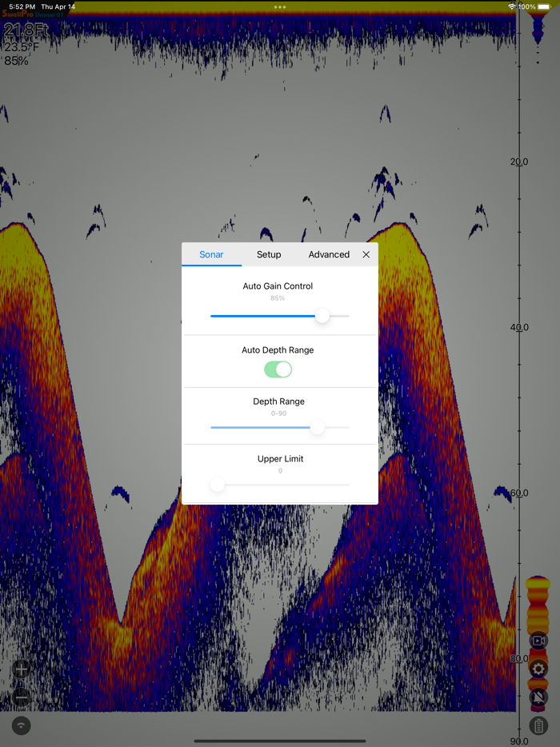This screenshot has width=560, height=747.
Task: Switch to the Setup tab
Action: (x=269, y=254)
